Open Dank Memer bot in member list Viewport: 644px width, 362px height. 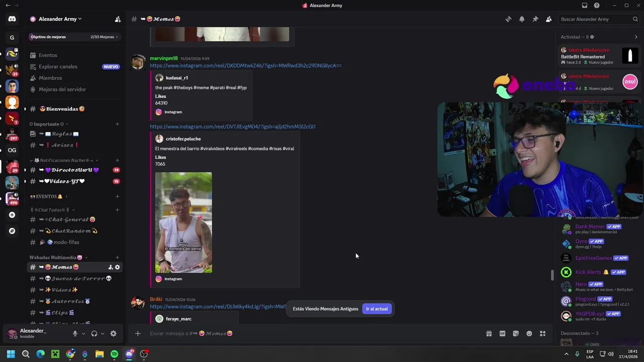pos(599,229)
